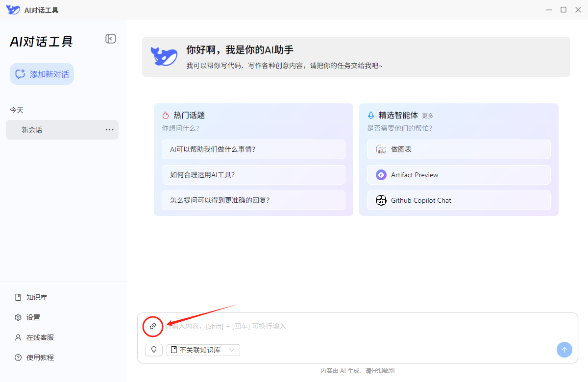Open the 新会话 three-dot menu
This screenshot has width=588, height=382.
coord(110,130)
